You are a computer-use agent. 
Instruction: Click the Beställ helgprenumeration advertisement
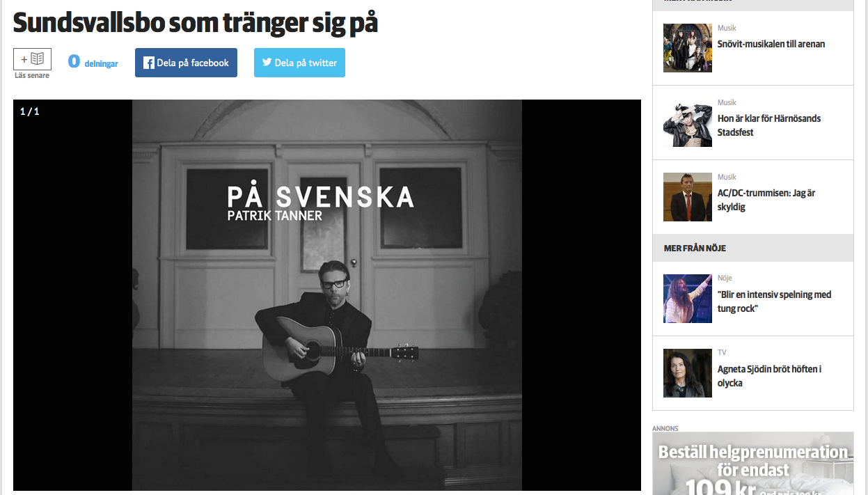coord(753,464)
